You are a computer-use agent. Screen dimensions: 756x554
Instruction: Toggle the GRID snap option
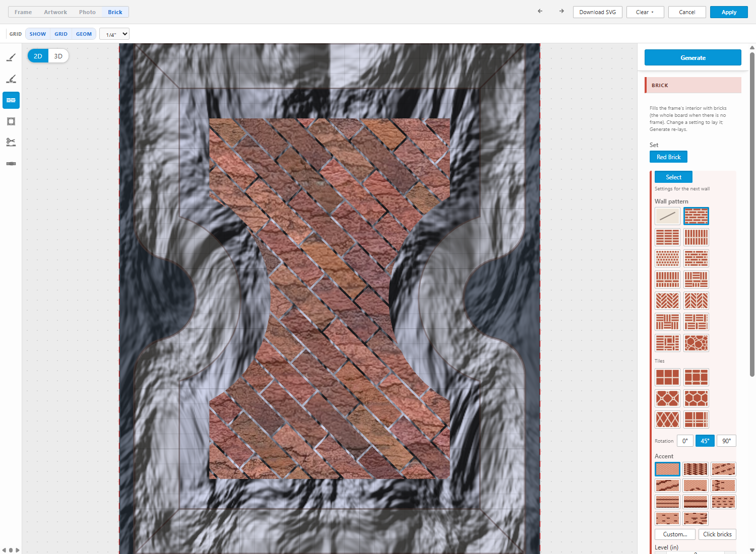61,34
